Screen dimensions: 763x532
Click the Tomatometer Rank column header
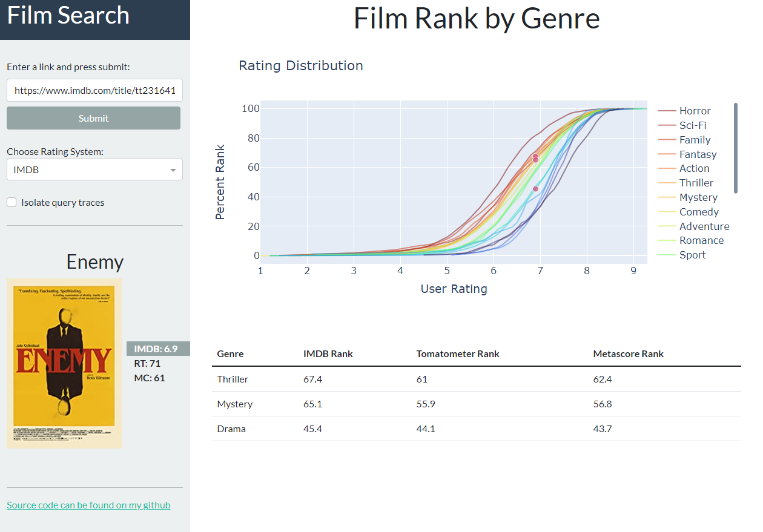(458, 353)
